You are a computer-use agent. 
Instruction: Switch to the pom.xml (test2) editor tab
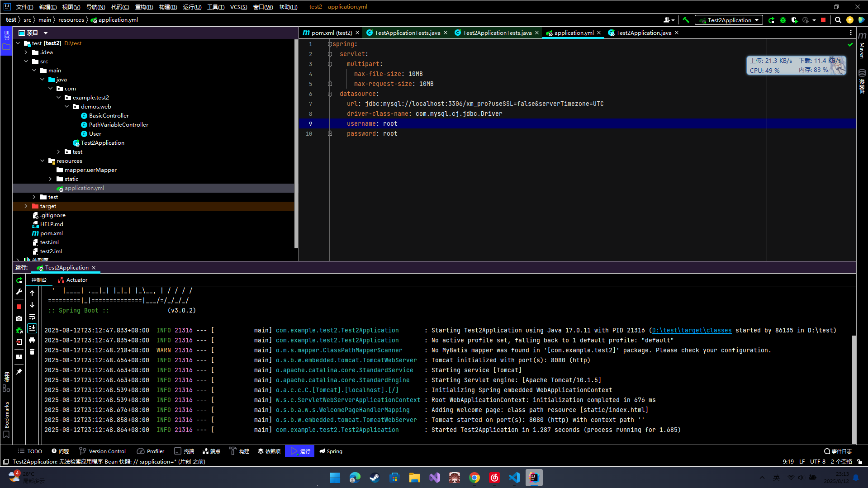(x=331, y=33)
